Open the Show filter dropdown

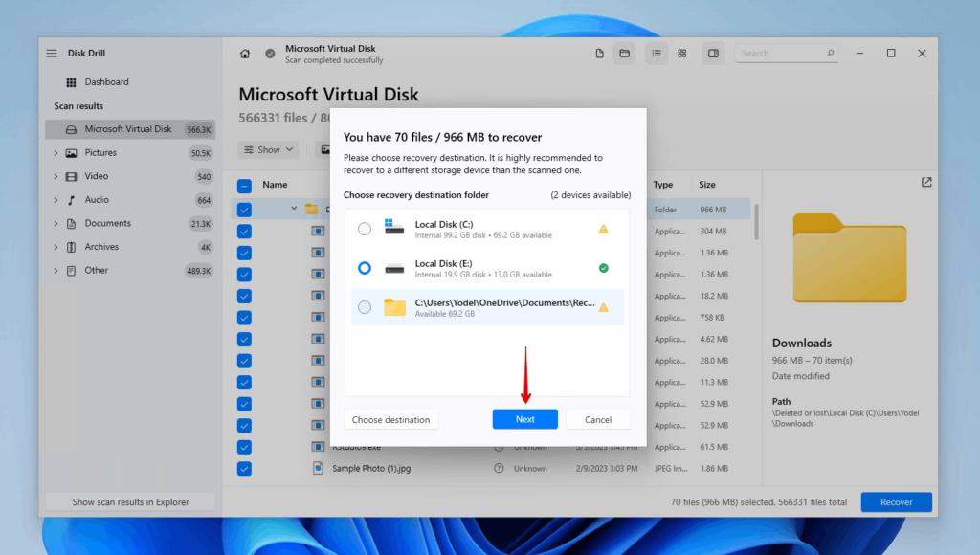268,149
